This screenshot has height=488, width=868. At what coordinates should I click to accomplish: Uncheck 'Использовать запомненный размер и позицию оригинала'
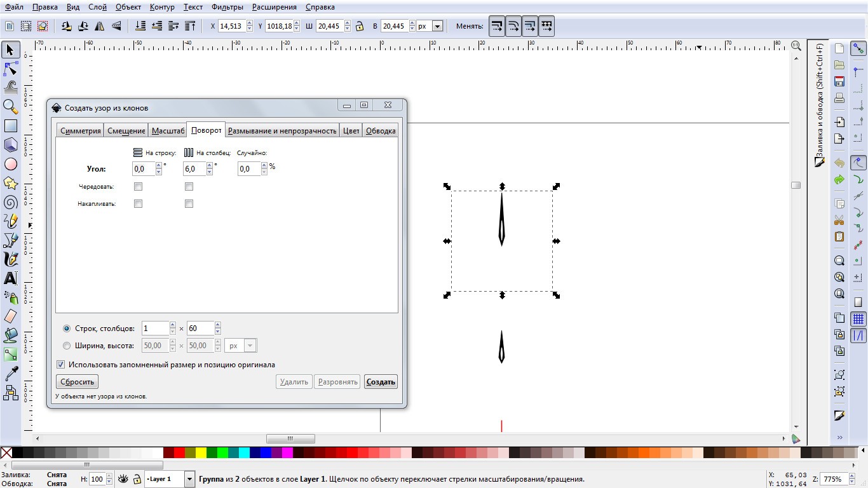(61, 365)
